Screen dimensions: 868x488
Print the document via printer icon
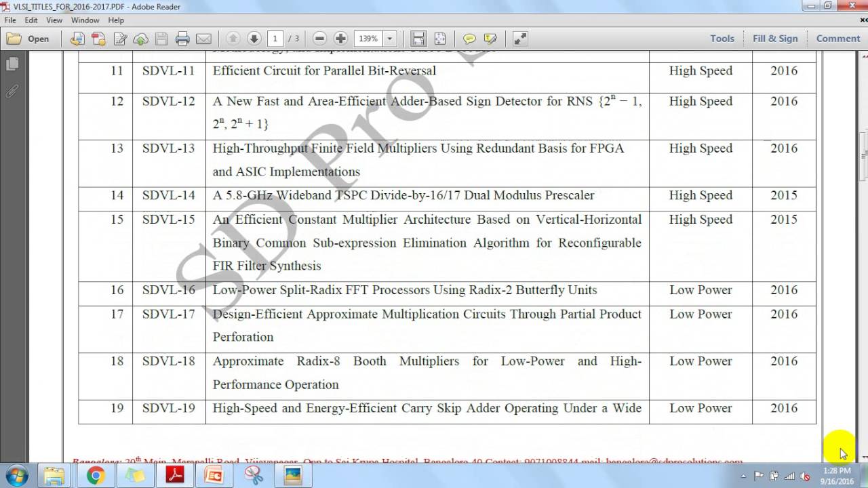182,39
